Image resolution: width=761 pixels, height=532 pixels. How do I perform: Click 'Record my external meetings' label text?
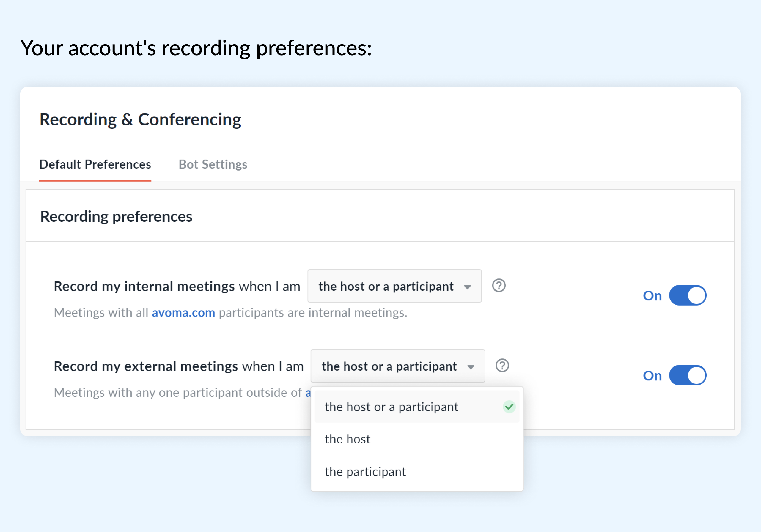[146, 366]
